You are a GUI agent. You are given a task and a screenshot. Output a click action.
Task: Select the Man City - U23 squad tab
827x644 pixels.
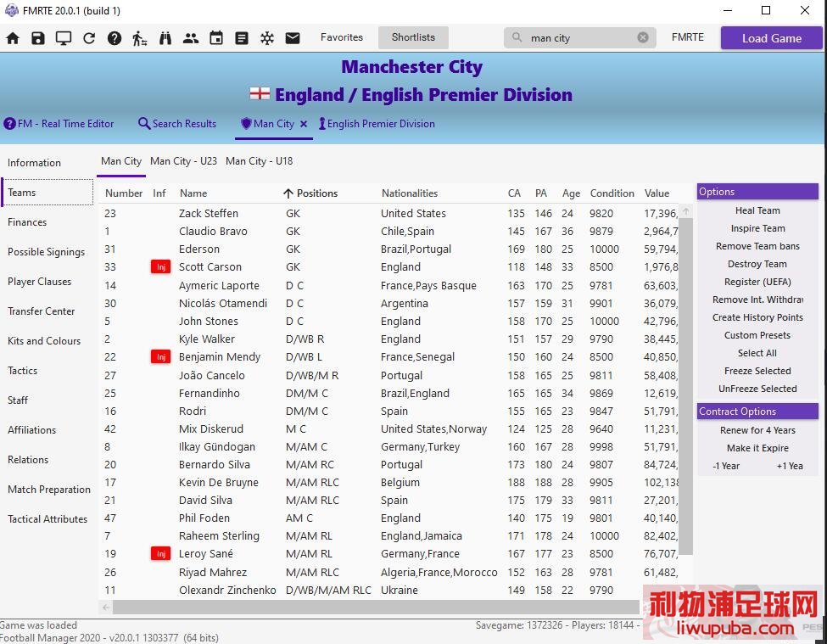click(x=183, y=161)
